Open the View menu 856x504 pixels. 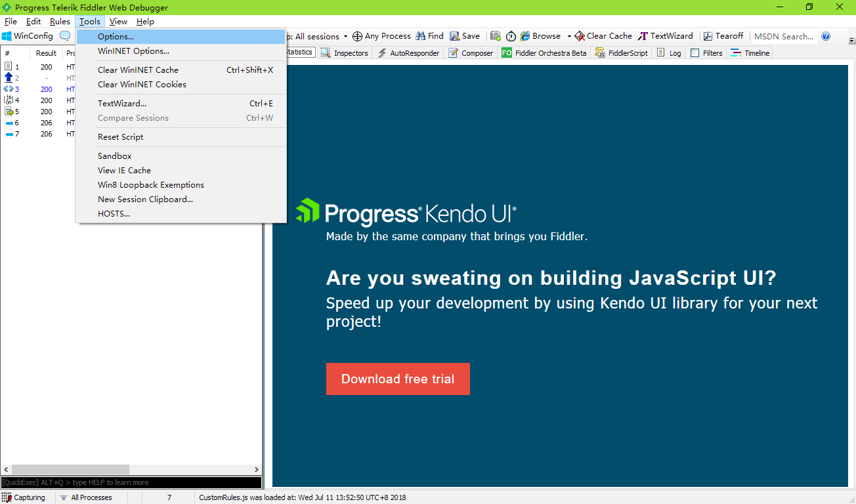(x=118, y=22)
